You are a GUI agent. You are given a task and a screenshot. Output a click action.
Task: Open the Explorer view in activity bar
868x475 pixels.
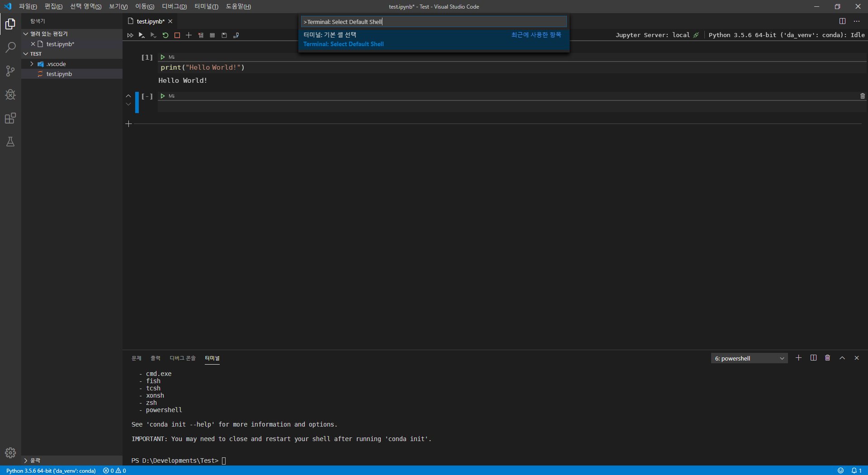[x=10, y=24]
